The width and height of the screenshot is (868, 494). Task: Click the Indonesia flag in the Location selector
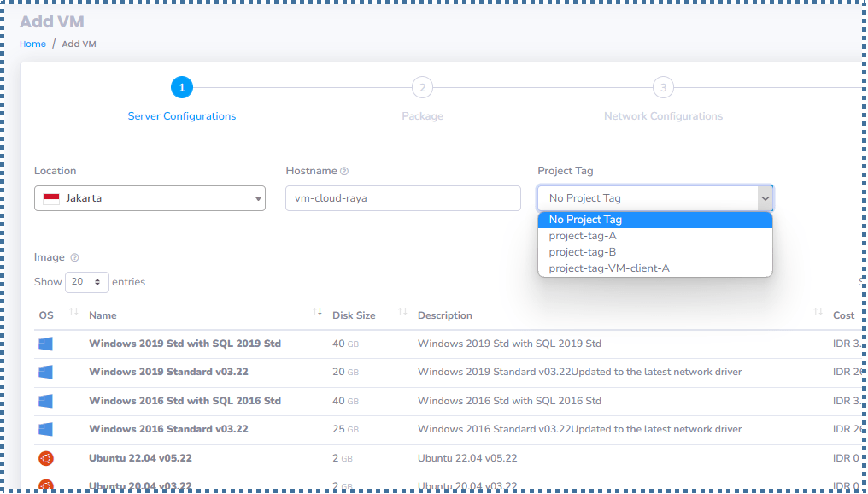click(50, 197)
